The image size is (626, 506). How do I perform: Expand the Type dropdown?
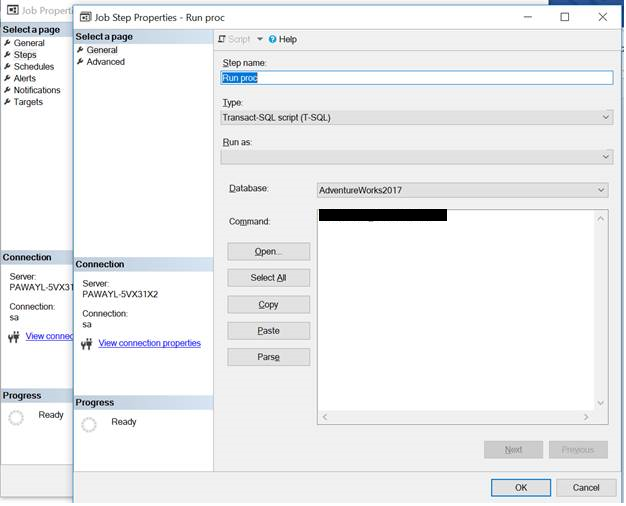point(606,117)
